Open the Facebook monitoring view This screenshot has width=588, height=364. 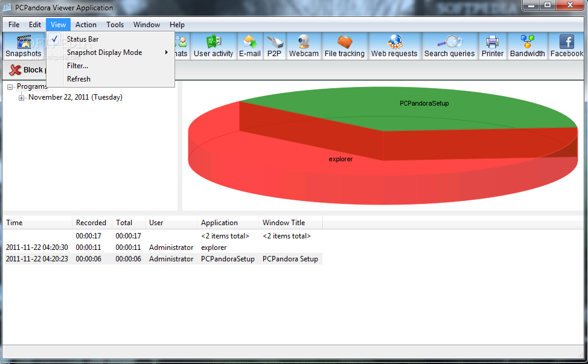(x=567, y=46)
